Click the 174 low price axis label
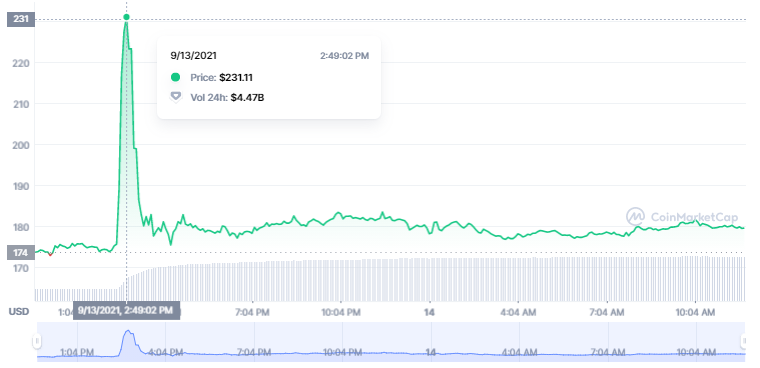The width and height of the screenshot is (760, 368). pyautogui.click(x=21, y=253)
